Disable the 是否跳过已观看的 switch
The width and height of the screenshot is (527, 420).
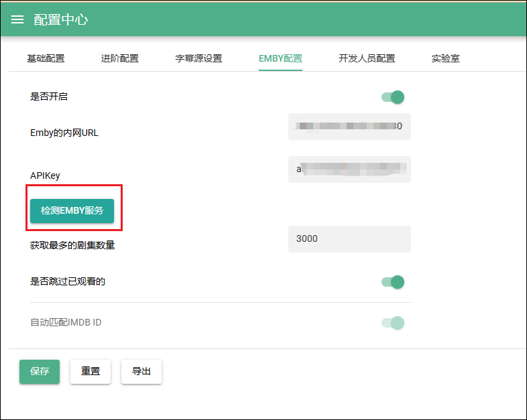(393, 282)
